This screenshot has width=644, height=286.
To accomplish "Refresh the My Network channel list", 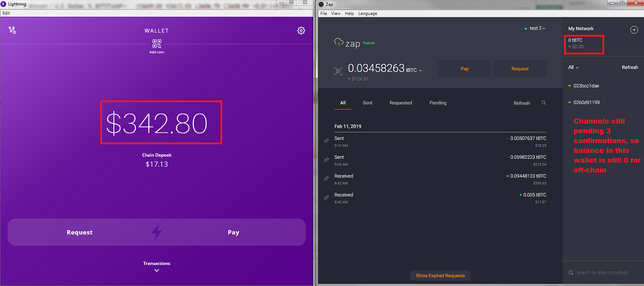I will (630, 67).
